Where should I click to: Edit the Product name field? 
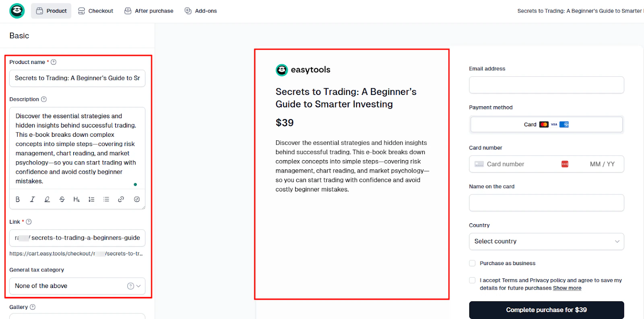pyautogui.click(x=77, y=78)
